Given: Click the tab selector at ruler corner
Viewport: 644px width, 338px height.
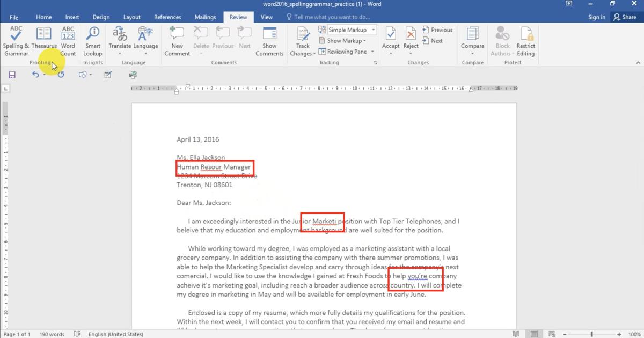Looking at the screenshot, I should 6,89.
